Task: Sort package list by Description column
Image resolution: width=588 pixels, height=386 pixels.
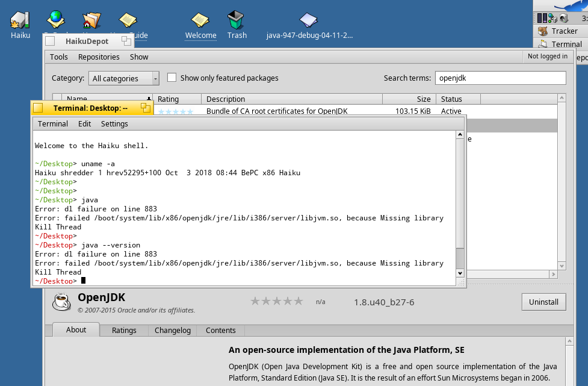Action: coord(292,99)
